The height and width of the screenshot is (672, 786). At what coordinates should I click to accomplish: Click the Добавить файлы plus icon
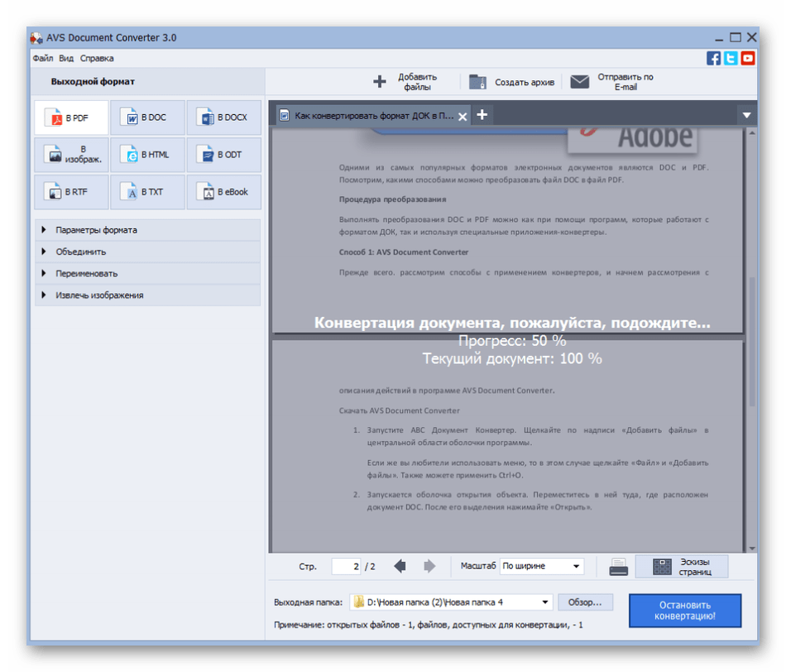point(380,82)
